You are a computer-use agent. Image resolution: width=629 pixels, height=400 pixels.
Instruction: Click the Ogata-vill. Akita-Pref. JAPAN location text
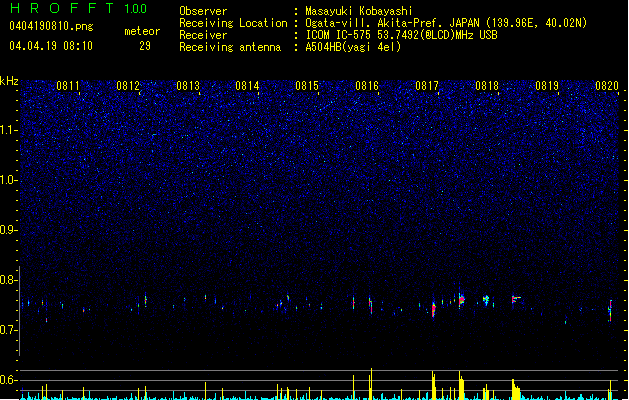click(446, 23)
